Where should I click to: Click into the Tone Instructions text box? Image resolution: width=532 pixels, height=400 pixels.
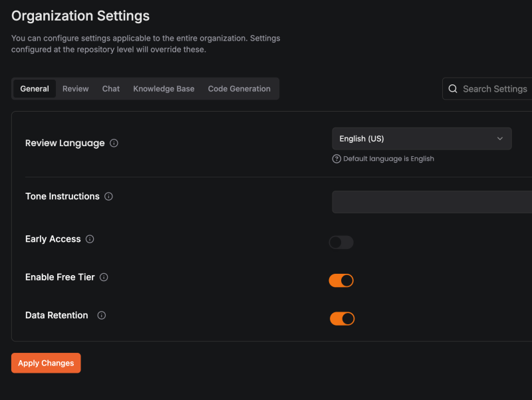[x=432, y=202]
